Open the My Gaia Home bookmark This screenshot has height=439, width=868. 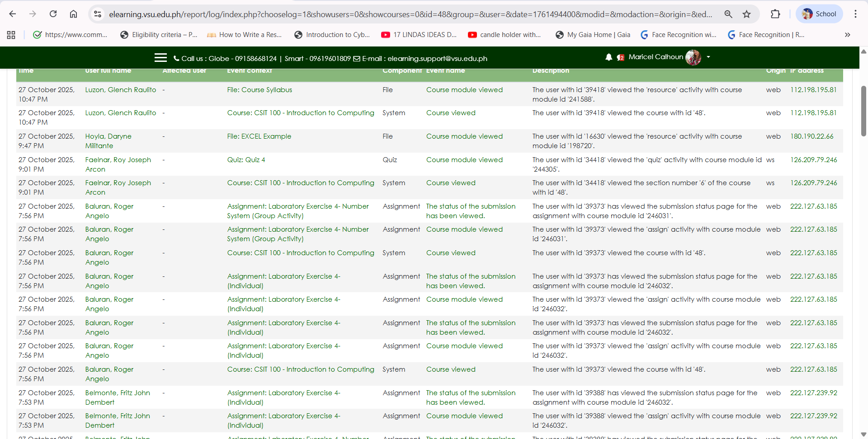point(593,35)
